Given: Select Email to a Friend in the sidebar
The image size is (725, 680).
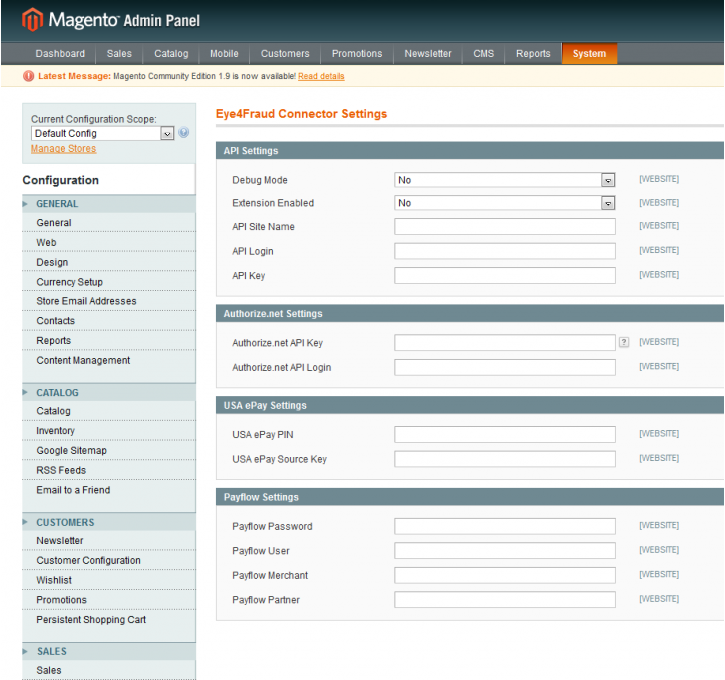Looking at the screenshot, I should click(x=109, y=490).
